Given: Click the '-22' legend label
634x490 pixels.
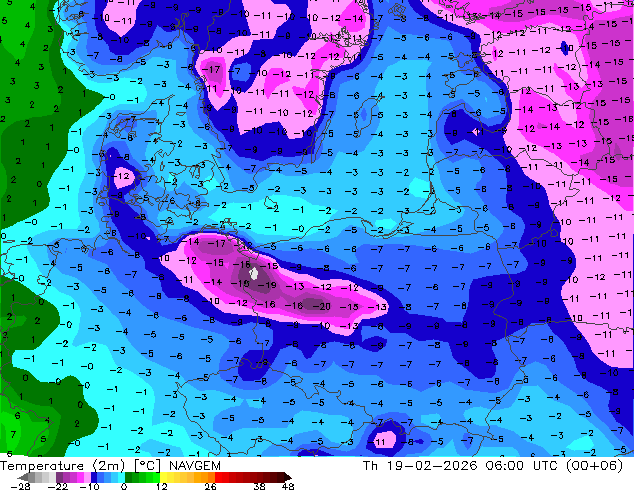Looking at the screenshot, I should point(58,486).
